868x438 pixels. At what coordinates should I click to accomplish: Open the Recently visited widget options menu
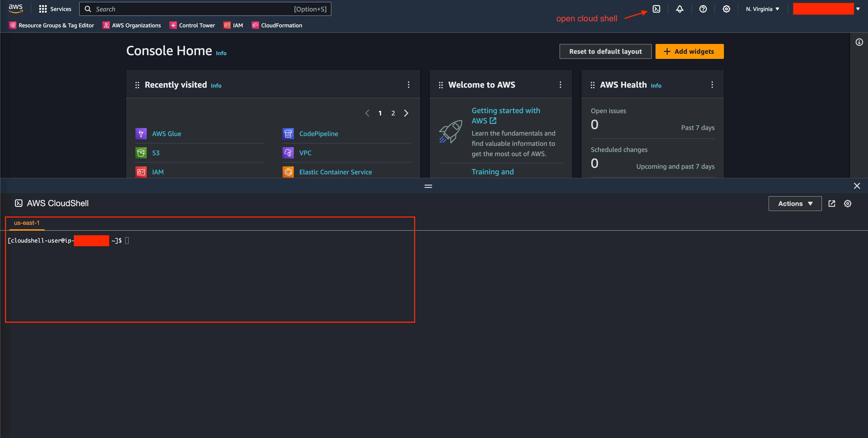pyautogui.click(x=409, y=85)
